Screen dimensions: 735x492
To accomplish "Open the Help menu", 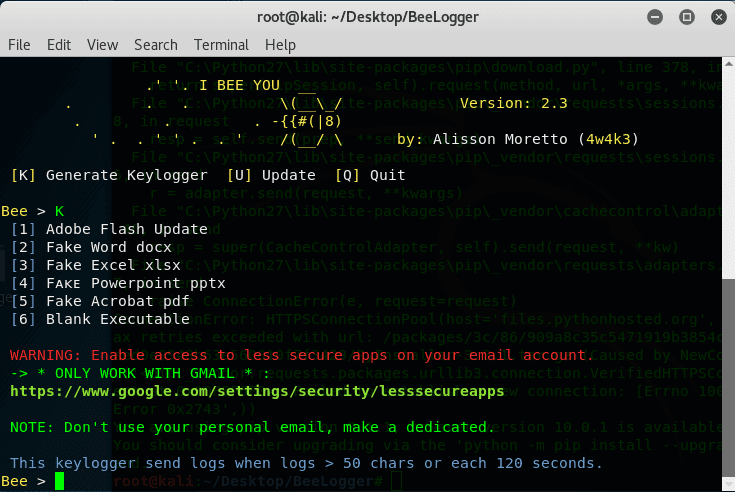I will [x=280, y=45].
